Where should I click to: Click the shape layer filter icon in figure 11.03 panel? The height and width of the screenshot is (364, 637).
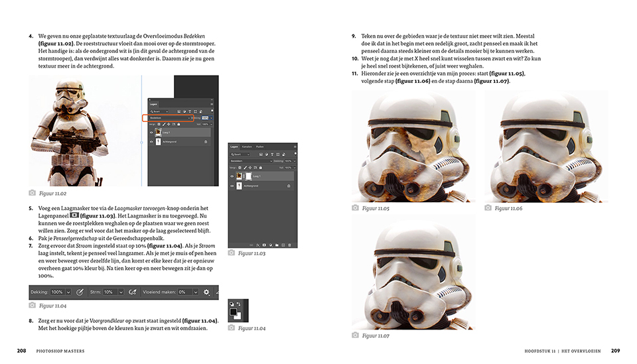[x=278, y=154]
